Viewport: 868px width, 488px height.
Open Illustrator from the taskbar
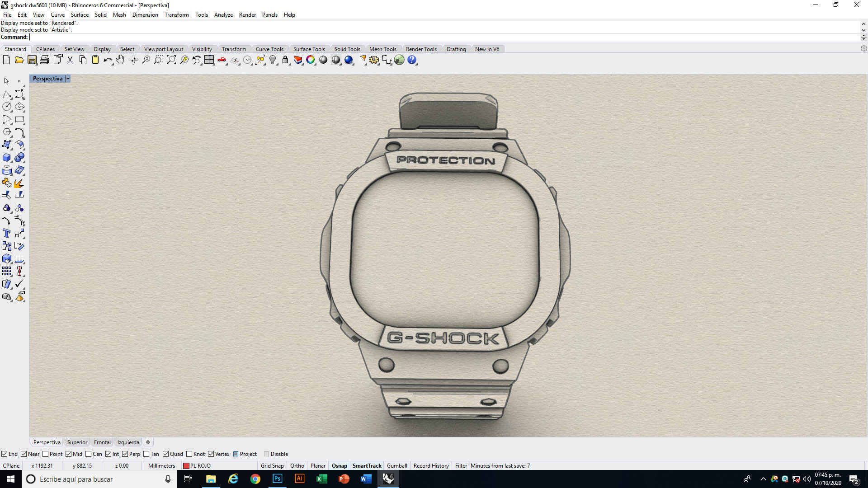[x=300, y=479]
